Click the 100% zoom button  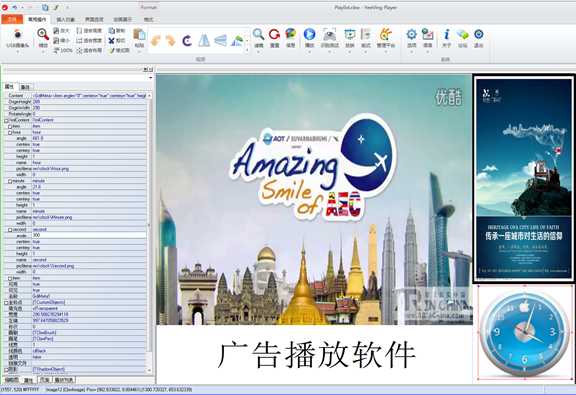(62, 50)
